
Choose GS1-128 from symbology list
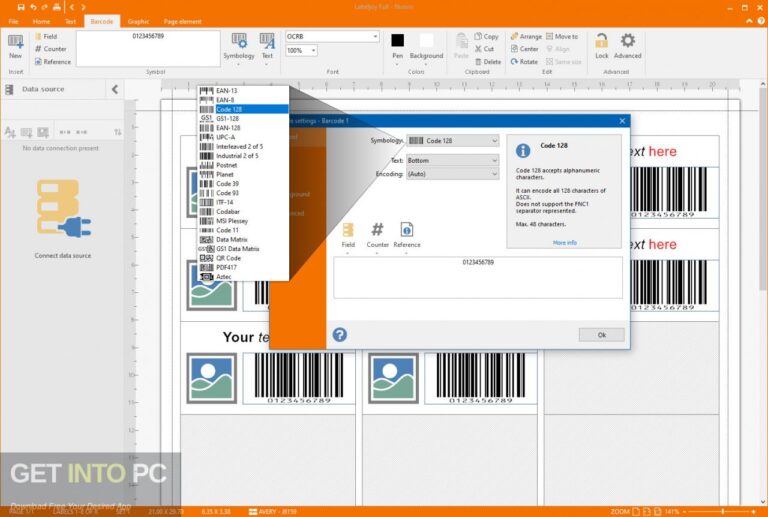[x=243, y=118]
